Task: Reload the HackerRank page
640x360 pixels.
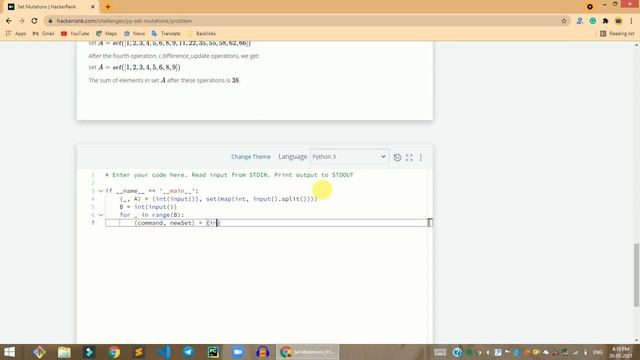Action: (34, 21)
